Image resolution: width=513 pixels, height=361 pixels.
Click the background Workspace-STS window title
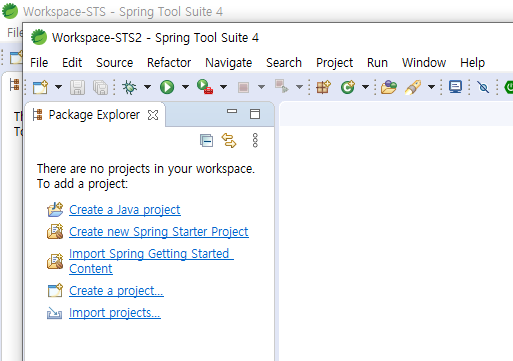(123, 12)
